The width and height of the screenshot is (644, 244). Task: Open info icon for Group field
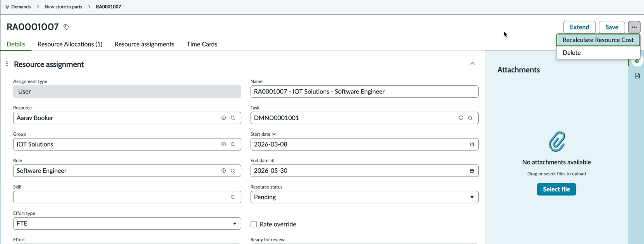pyautogui.click(x=223, y=144)
